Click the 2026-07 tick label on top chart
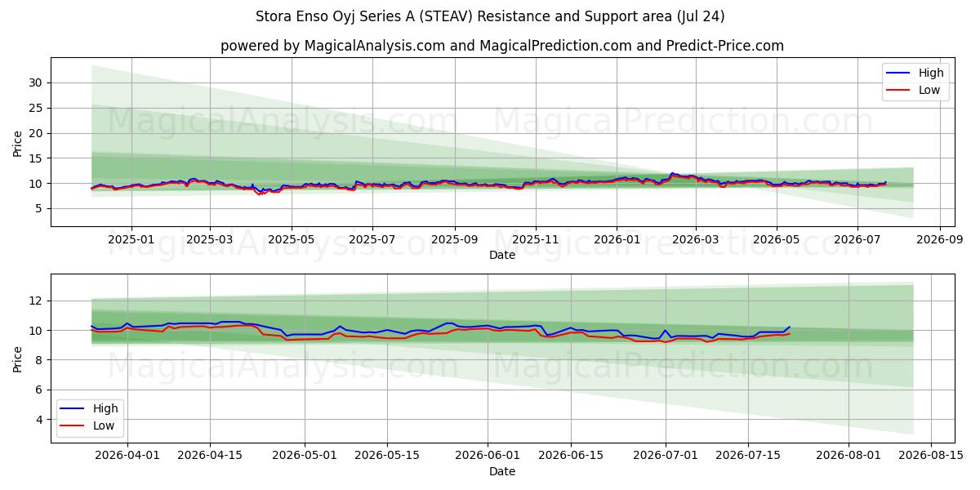 tap(857, 240)
